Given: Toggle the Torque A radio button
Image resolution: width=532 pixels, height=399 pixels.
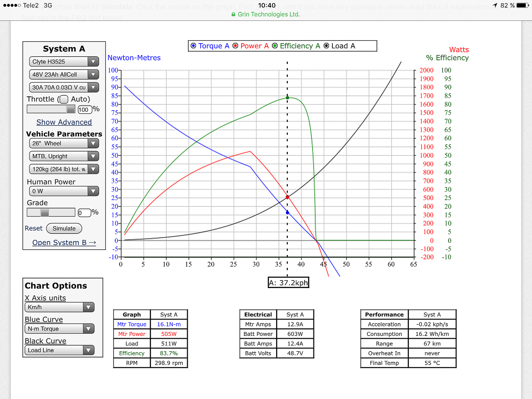Looking at the screenshot, I should tap(194, 46).
